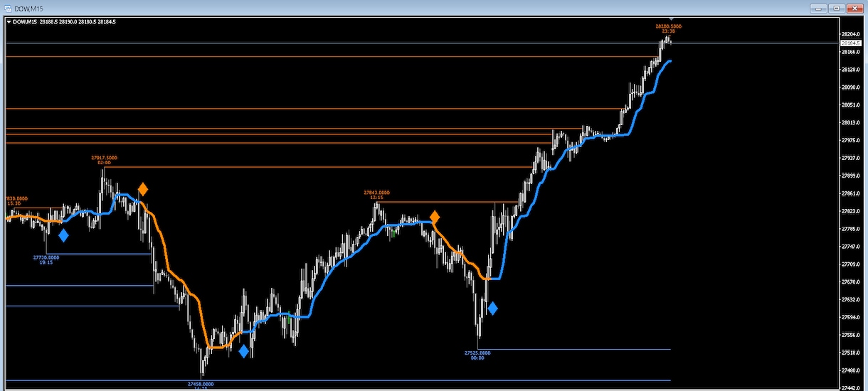Click the blue diamond signal above the 27525.0000 low
Viewport: 868px width, 391px height.
point(492,309)
